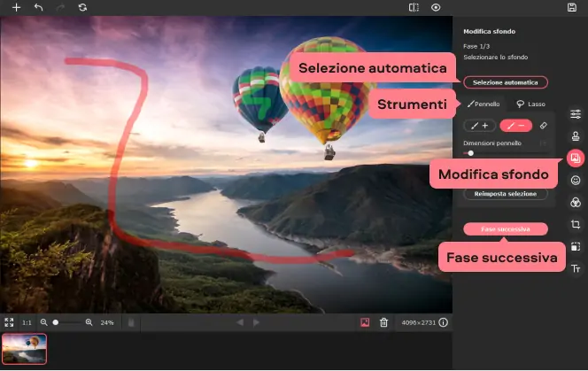Open the three-circles effects tool
The width and height of the screenshot is (588, 371).
pos(576,203)
